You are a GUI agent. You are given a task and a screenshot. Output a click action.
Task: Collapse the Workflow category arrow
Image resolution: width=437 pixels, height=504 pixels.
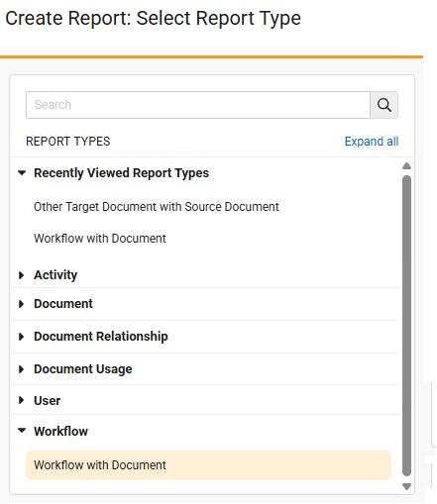tap(22, 431)
